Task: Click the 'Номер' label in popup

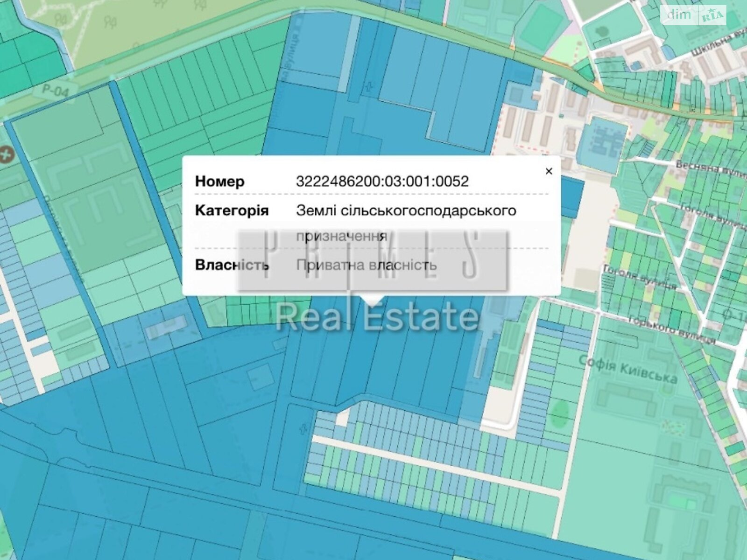Action: point(219,181)
